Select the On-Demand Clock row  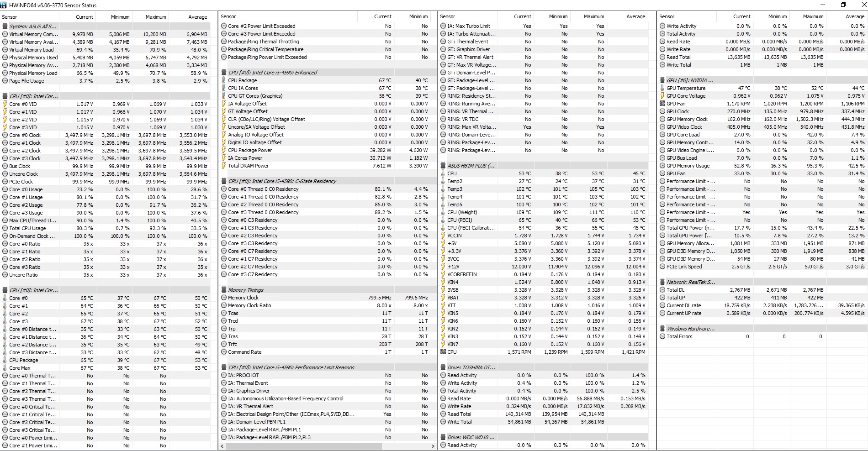[x=106, y=236]
